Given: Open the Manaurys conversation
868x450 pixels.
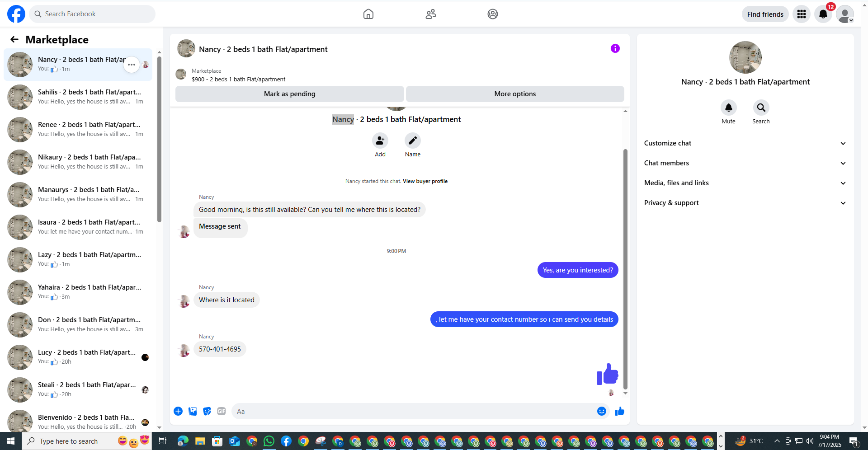Looking at the screenshot, I should click(78, 195).
